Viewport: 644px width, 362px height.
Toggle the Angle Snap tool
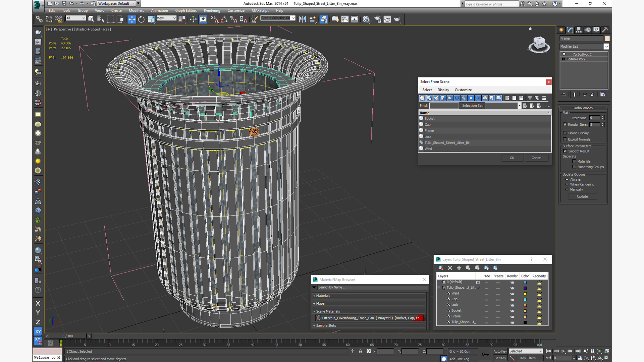coord(224,19)
